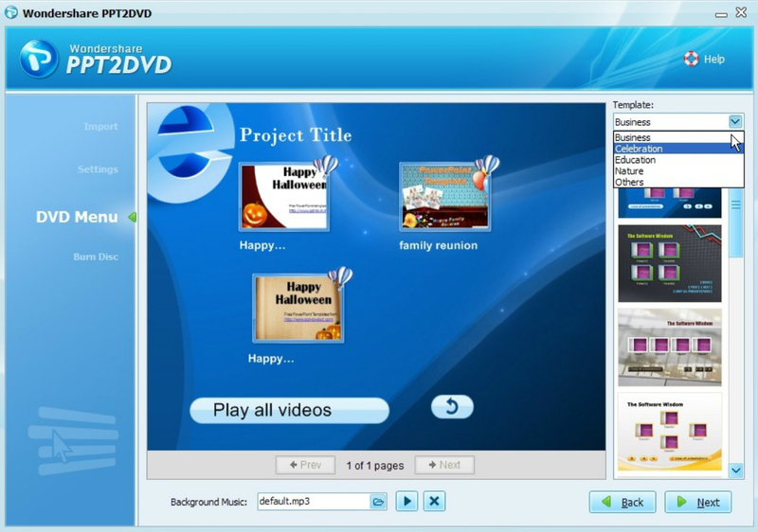Select the DVD Menu step

[77, 217]
